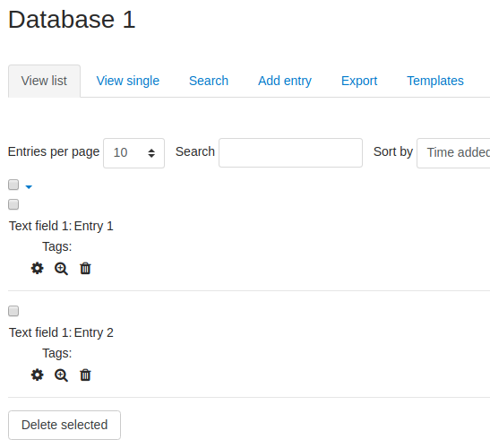Edit Entry 1 with the gear icon
Viewport: 490px width, 448px height.
click(38, 268)
